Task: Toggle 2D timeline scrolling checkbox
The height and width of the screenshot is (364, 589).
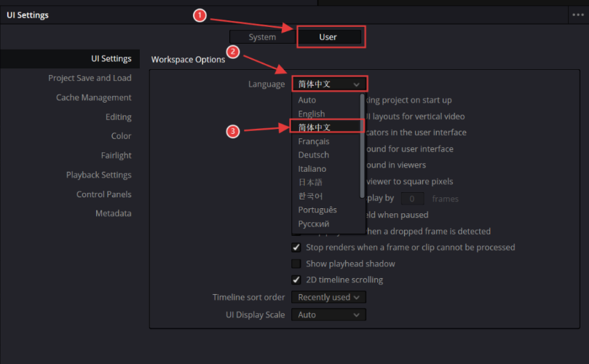Action: (296, 280)
